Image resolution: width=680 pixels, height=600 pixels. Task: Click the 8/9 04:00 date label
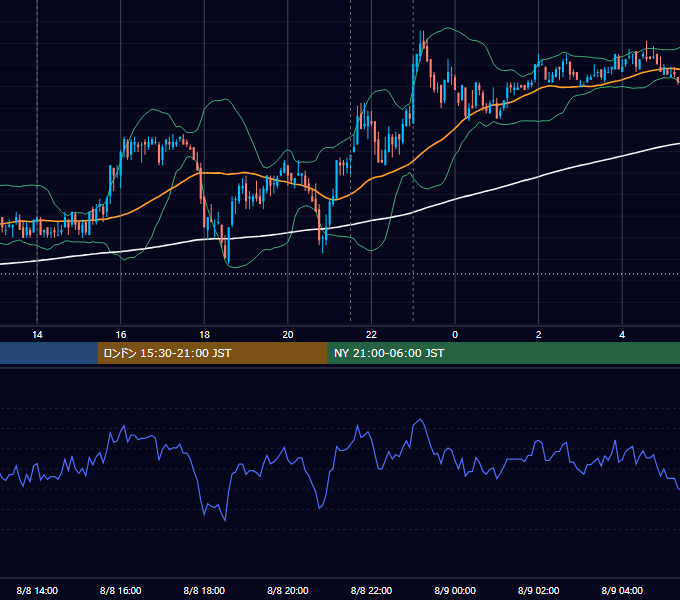click(622, 591)
